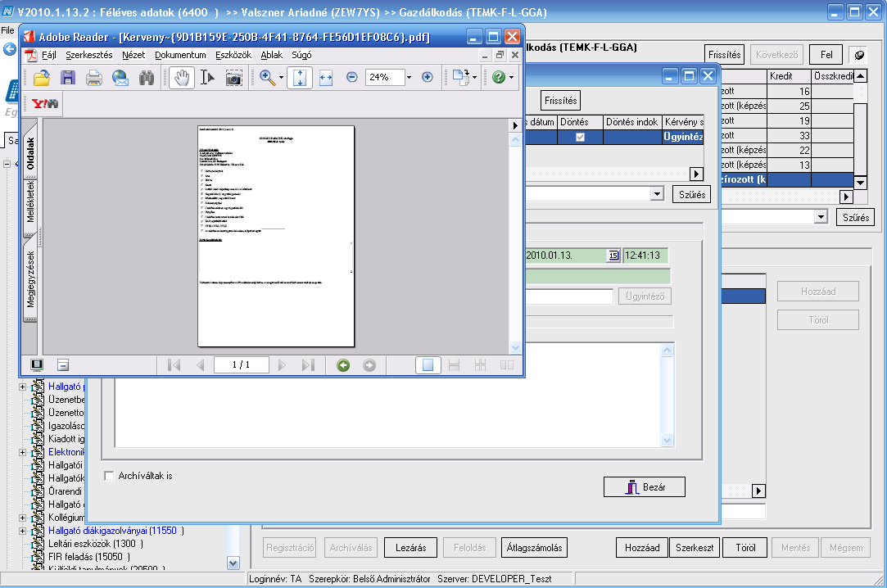The height and width of the screenshot is (588, 887).
Task: Select the Hand tool
Action: [x=182, y=78]
